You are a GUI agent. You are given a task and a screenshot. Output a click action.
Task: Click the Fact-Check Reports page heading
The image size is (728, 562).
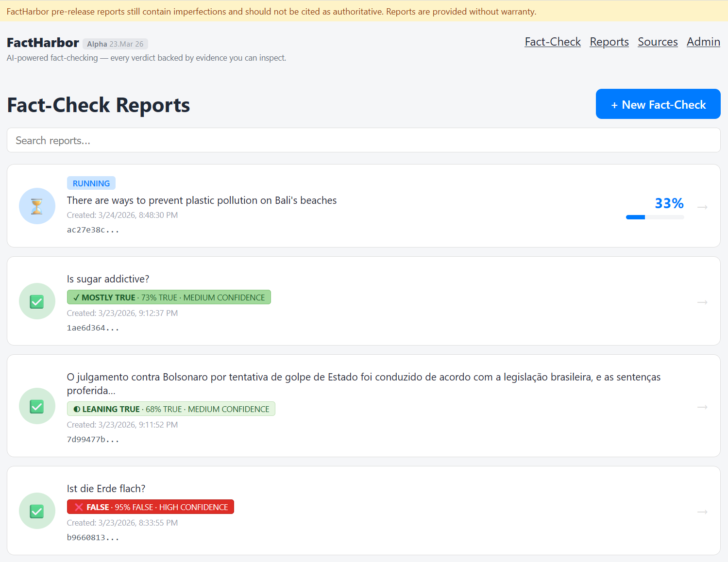point(99,105)
